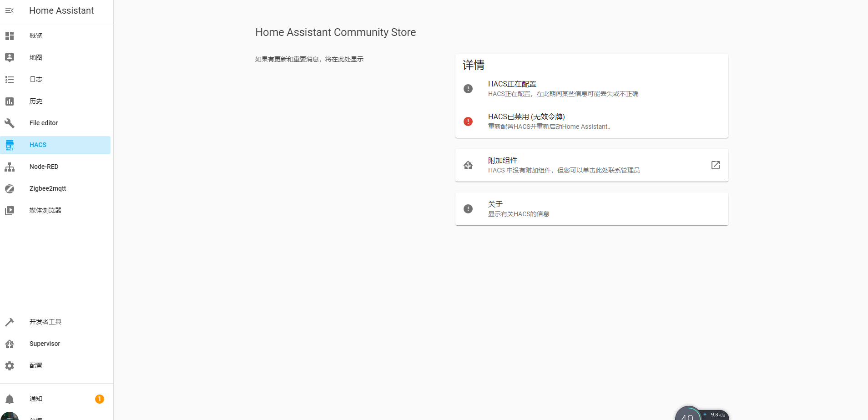Screen dimensions: 868x420
Task: Go to the 地图 map page
Action: (x=56, y=57)
